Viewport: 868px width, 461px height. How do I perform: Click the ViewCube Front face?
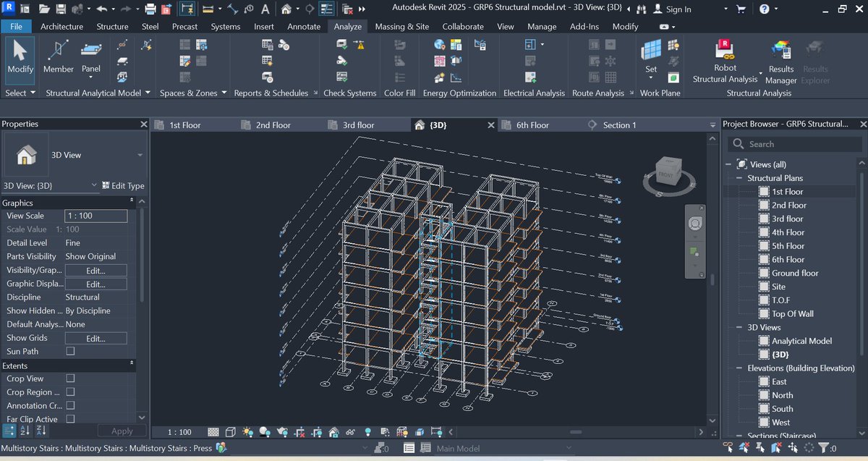click(665, 175)
